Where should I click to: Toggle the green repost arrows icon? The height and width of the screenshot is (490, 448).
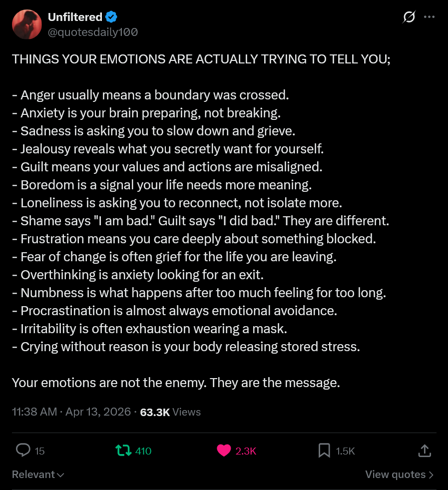tap(123, 451)
